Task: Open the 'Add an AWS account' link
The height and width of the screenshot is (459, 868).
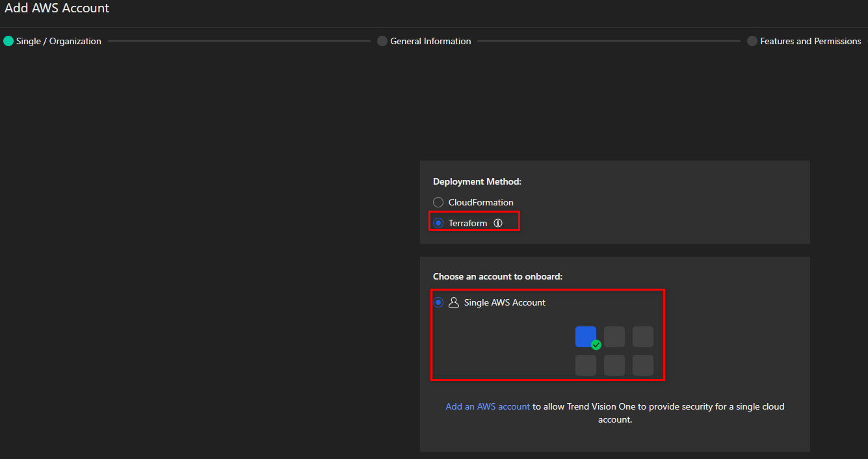Action: point(488,406)
